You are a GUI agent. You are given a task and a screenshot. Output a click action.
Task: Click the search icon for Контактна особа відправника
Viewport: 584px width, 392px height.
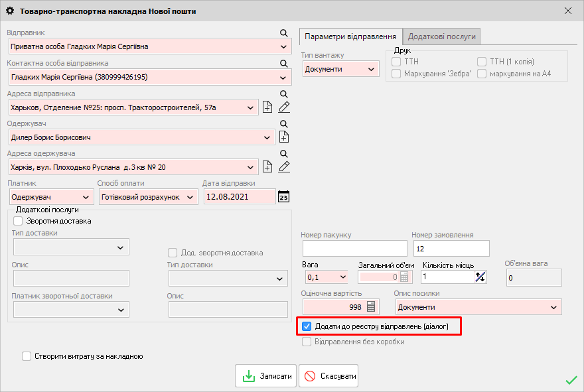point(284,64)
